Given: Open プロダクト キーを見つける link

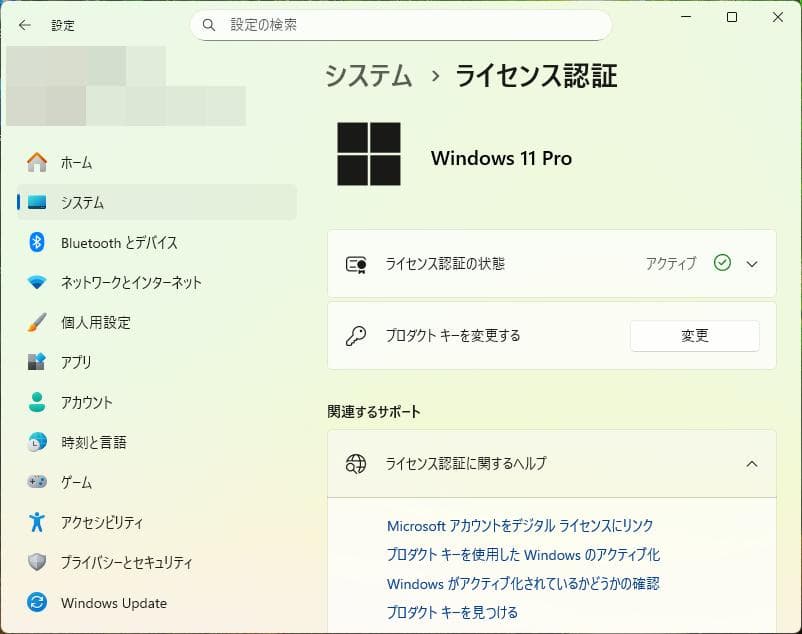Looking at the screenshot, I should pyautogui.click(x=452, y=612).
